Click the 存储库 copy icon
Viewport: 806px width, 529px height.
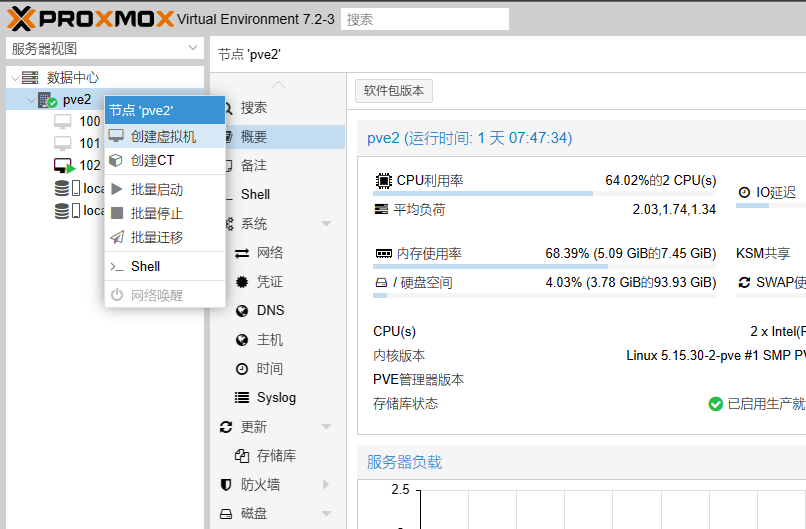(242, 455)
